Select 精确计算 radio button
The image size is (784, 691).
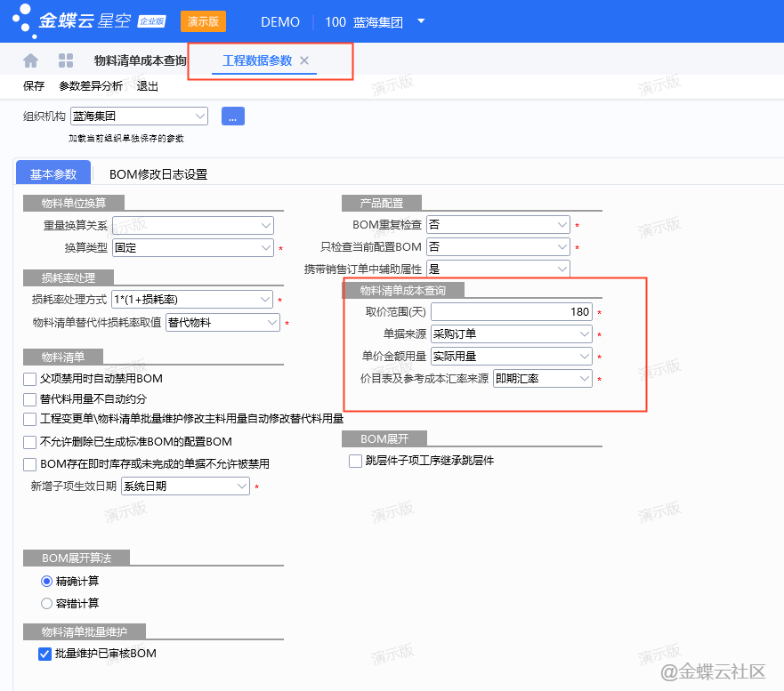pyautogui.click(x=47, y=582)
